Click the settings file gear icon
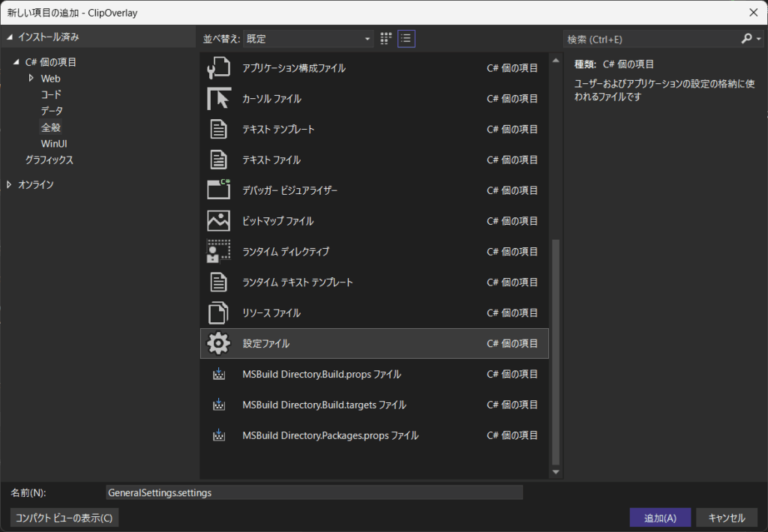The width and height of the screenshot is (768, 532). 218,343
